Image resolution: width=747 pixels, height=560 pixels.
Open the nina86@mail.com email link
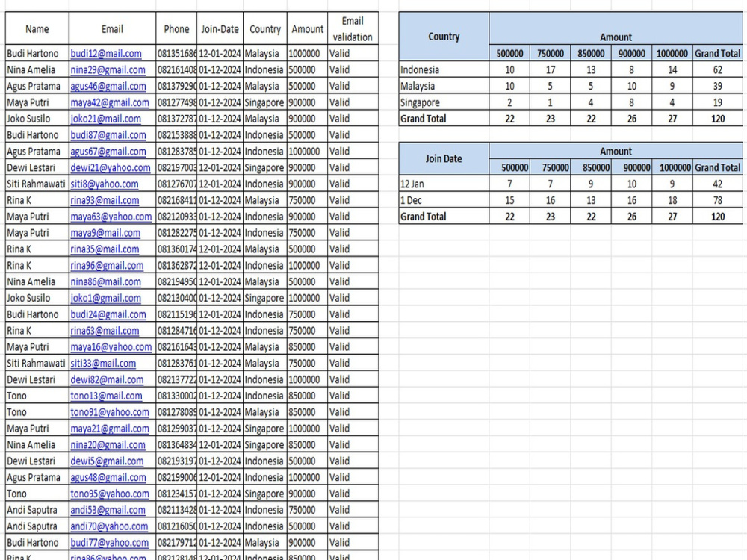106,282
